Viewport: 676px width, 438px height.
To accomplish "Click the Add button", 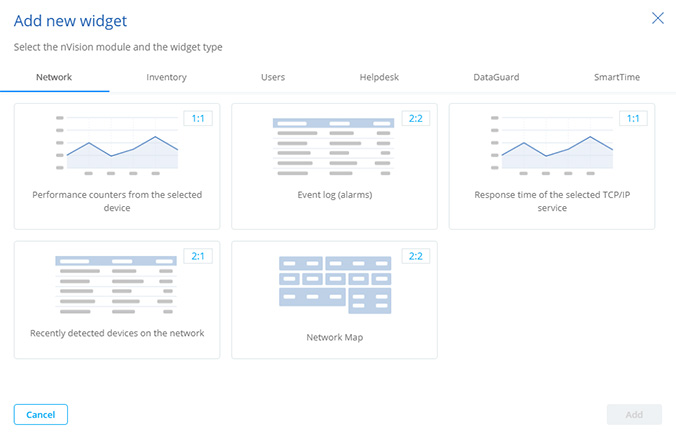I will point(634,414).
